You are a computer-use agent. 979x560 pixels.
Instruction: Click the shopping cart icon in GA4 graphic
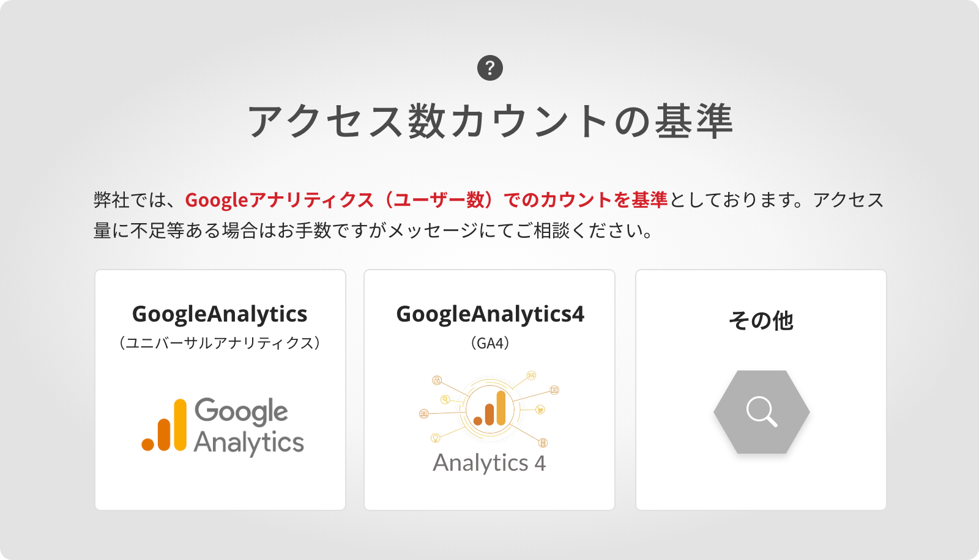point(540,410)
